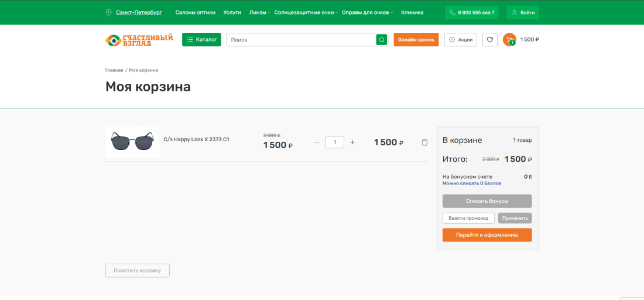Go to Главная via breadcrumb
The height and width of the screenshot is (300, 644).
pos(114,70)
